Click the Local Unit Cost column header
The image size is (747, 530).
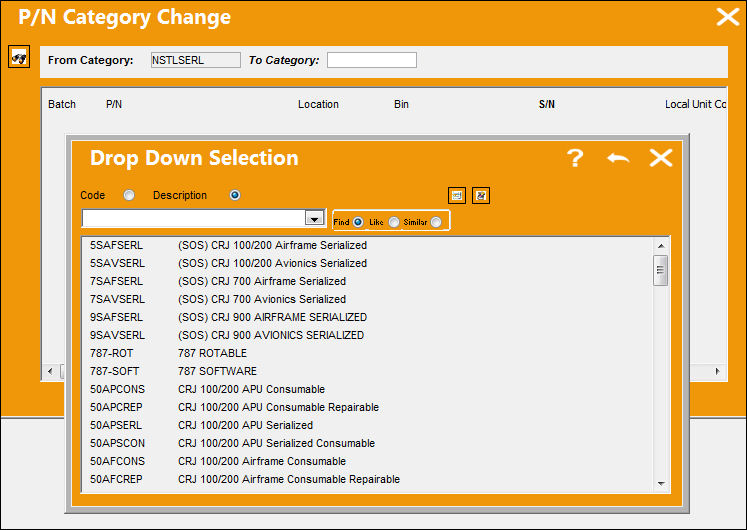pyautogui.click(x=696, y=104)
